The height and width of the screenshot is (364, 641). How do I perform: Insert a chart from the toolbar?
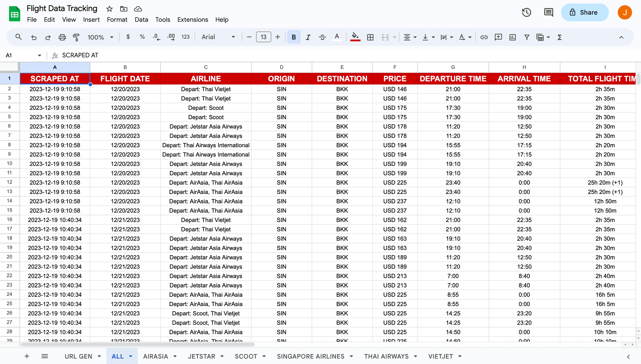512,37
